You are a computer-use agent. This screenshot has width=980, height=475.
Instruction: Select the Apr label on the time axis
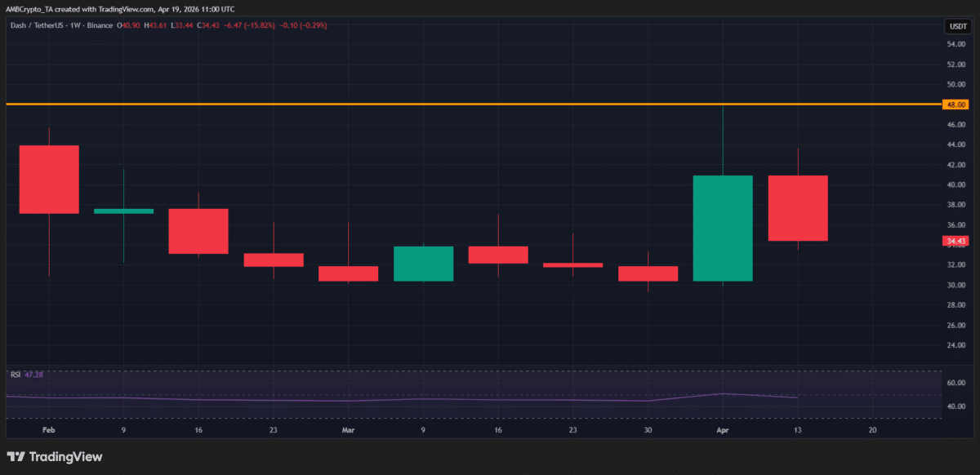[x=722, y=429]
